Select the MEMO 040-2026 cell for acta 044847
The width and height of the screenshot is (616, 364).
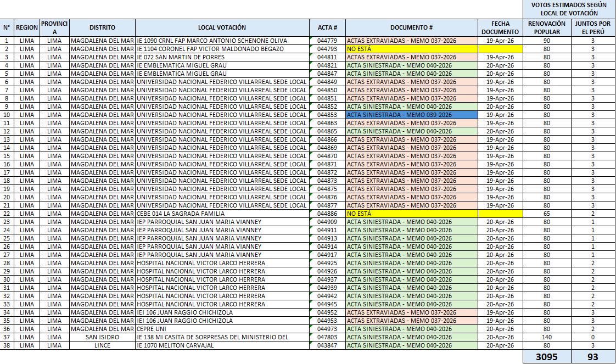click(x=411, y=74)
